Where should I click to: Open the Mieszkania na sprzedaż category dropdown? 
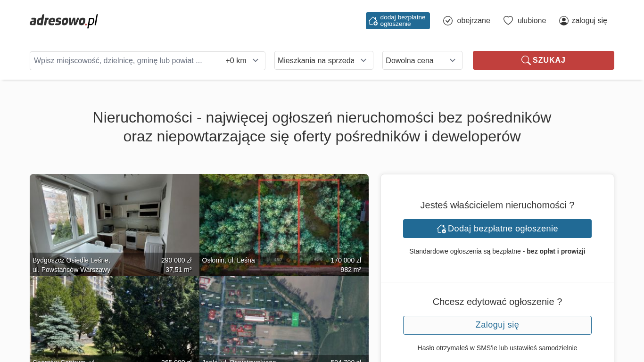click(x=323, y=60)
